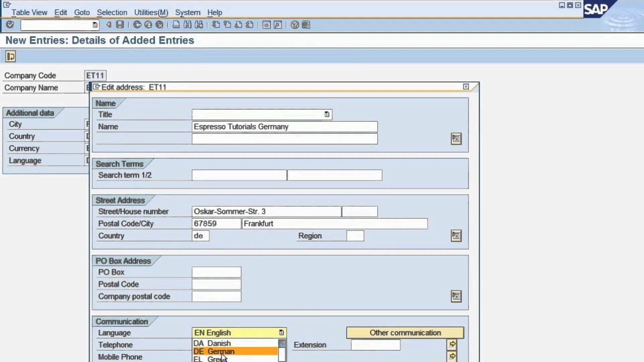
Task: Click the Street Address section header
Action: pyautogui.click(x=120, y=200)
